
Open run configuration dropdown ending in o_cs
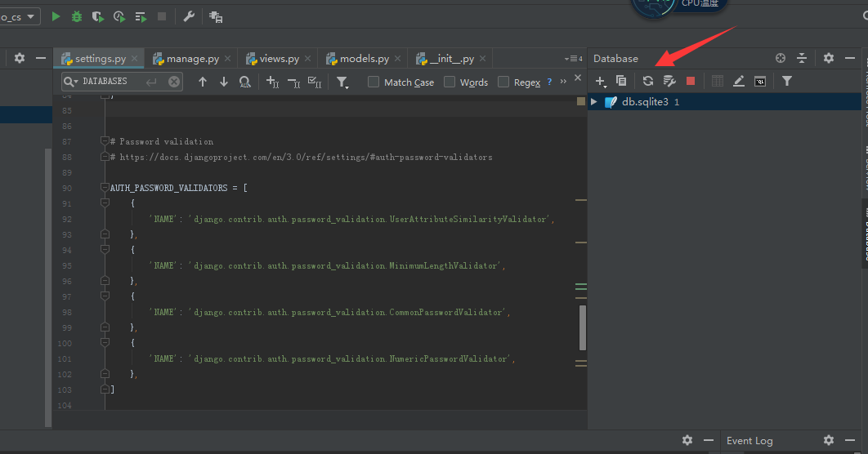pos(20,16)
